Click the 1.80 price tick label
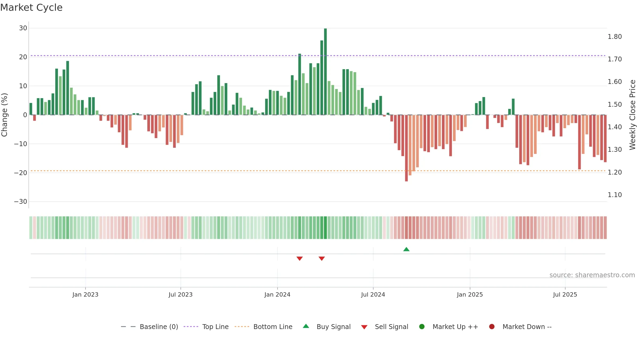The width and height of the screenshot is (644, 362). tap(615, 37)
